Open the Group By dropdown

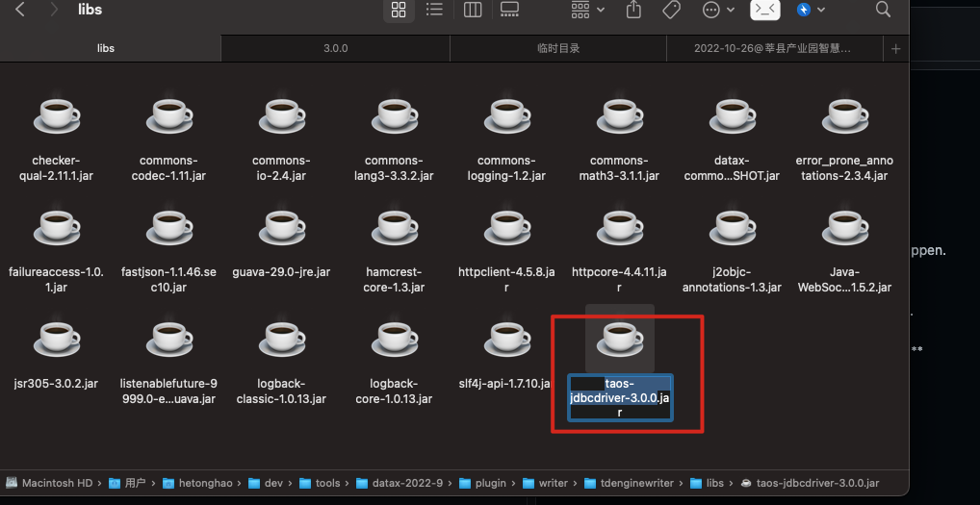587,10
